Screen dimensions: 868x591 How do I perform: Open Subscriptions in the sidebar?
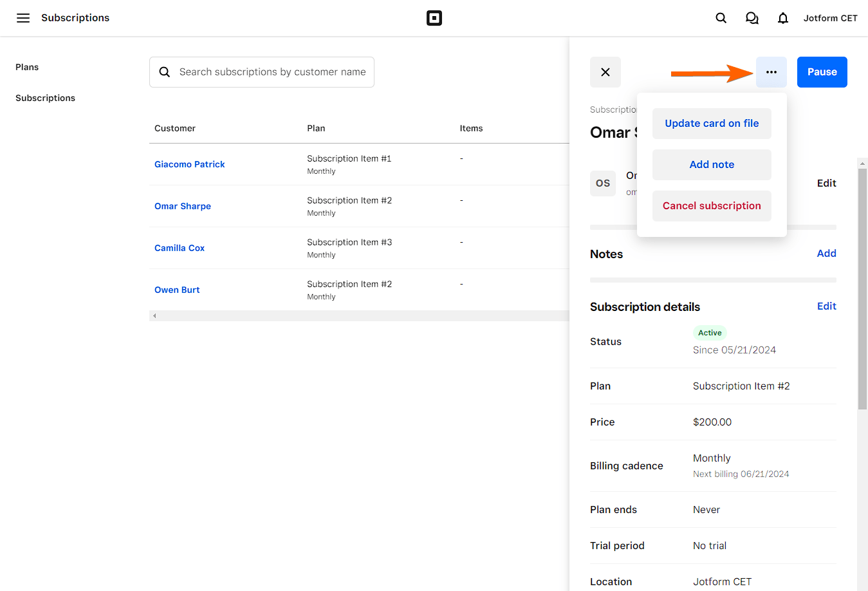click(x=45, y=98)
